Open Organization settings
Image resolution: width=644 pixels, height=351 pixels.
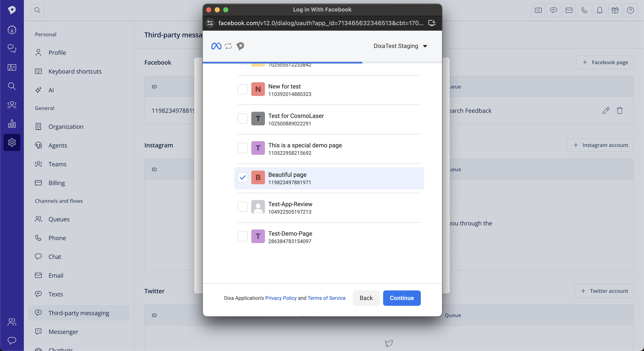click(x=79, y=127)
